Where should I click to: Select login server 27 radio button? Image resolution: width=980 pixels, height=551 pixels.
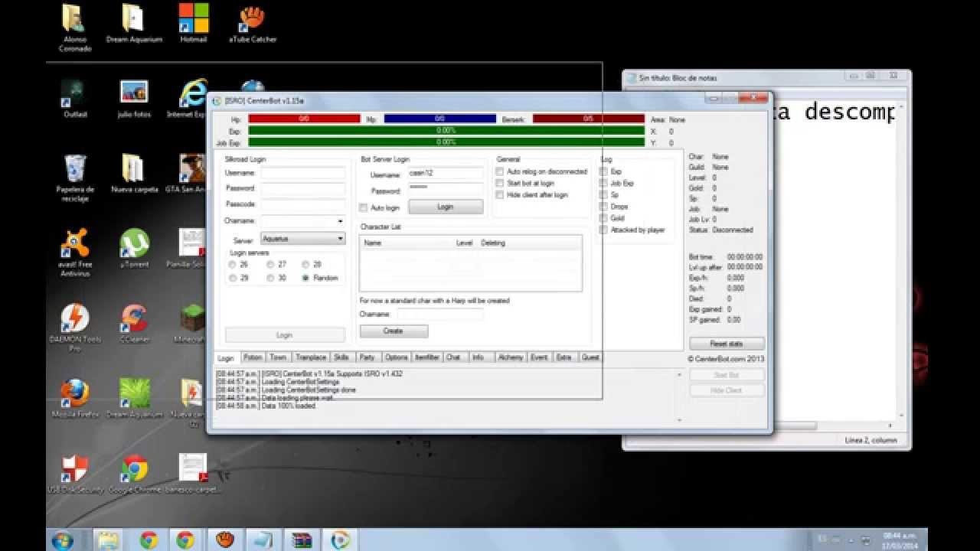271,264
